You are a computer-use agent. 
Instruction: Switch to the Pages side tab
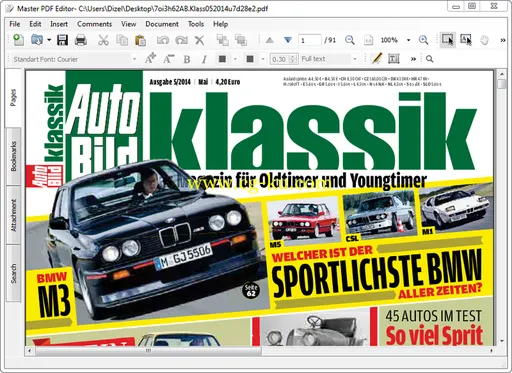click(x=13, y=98)
